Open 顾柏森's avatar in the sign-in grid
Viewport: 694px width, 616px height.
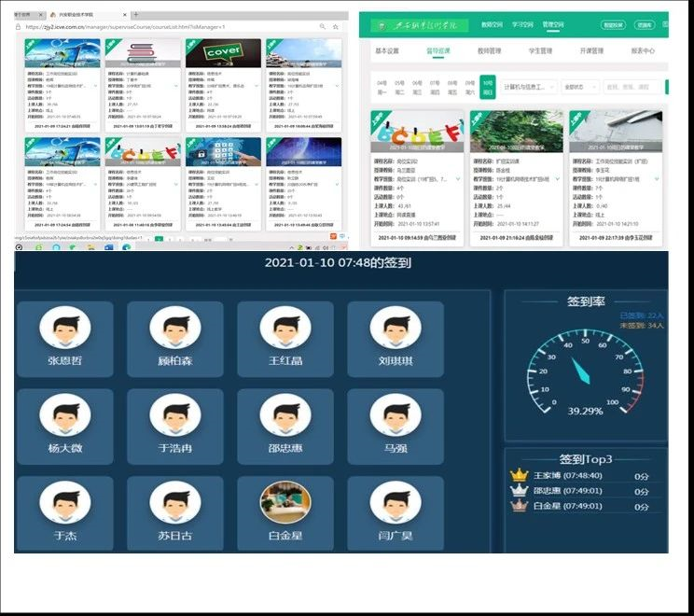[175, 328]
